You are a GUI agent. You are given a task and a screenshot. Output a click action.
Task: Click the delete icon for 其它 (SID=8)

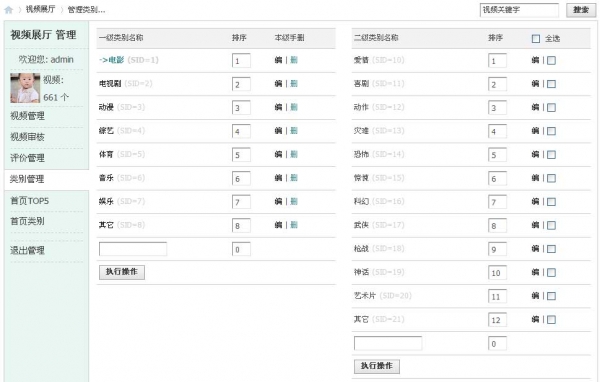coord(293,225)
